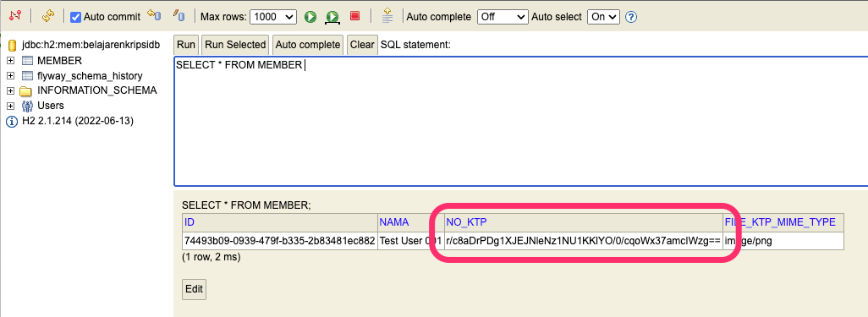Viewport: 868px width, 317px height.
Task: Click the Run button
Action: pyautogui.click(x=186, y=45)
